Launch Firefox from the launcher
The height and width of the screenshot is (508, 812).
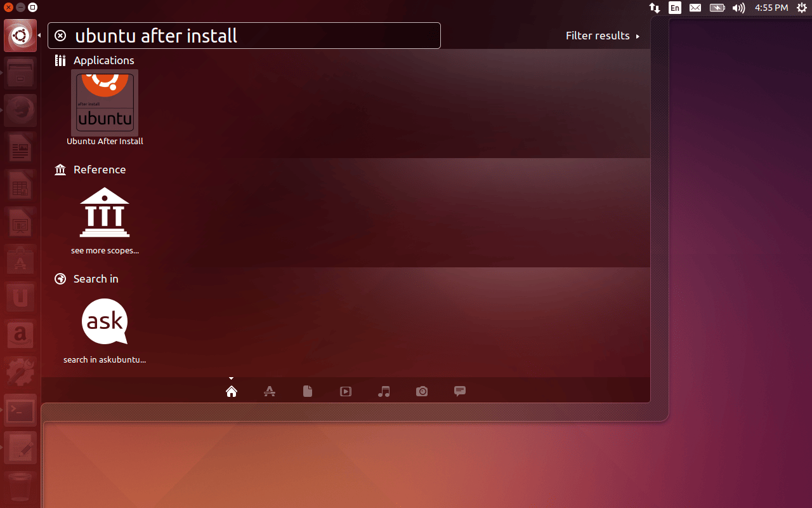click(x=20, y=110)
